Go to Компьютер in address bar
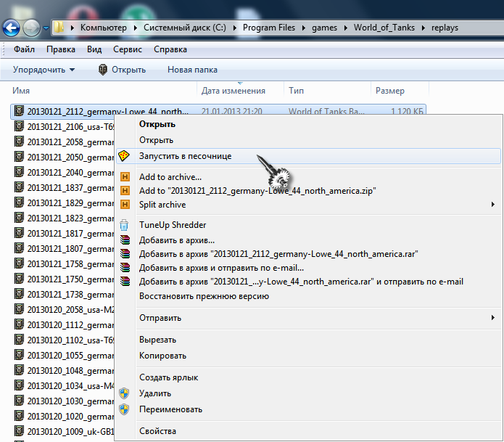 pos(104,28)
